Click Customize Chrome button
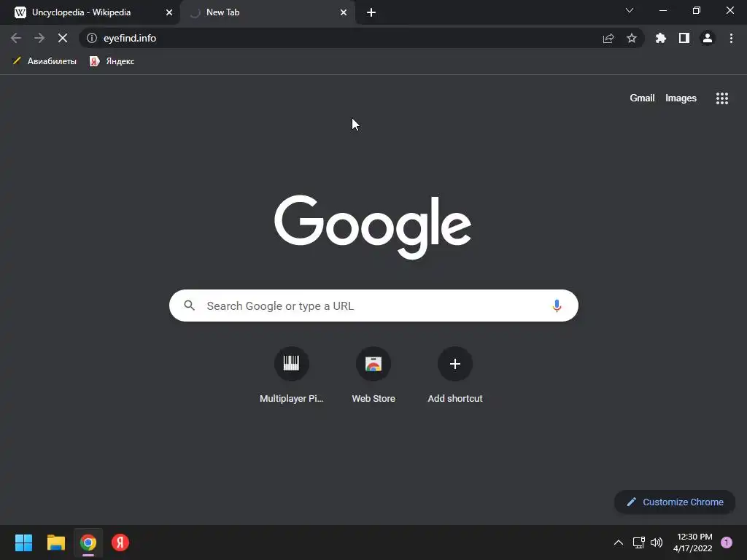The height and width of the screenshot is (560, 747). 675,502
